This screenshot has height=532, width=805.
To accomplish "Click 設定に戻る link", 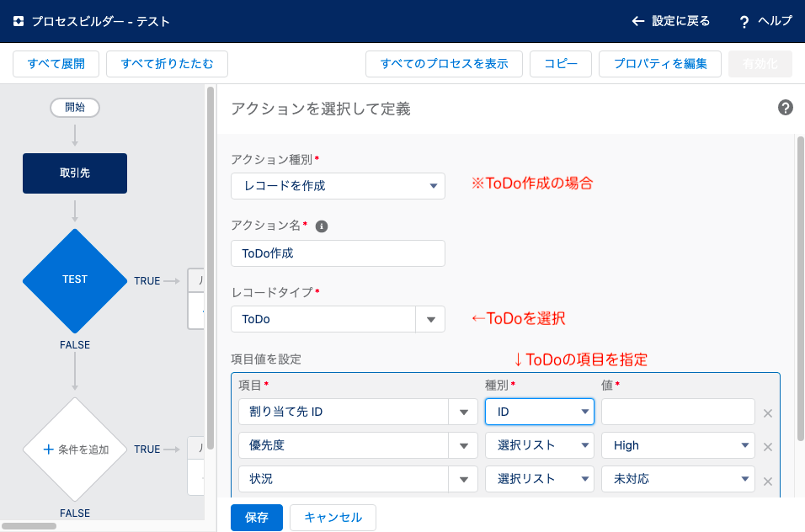I will pyautogui.click(x=670, y=21).
